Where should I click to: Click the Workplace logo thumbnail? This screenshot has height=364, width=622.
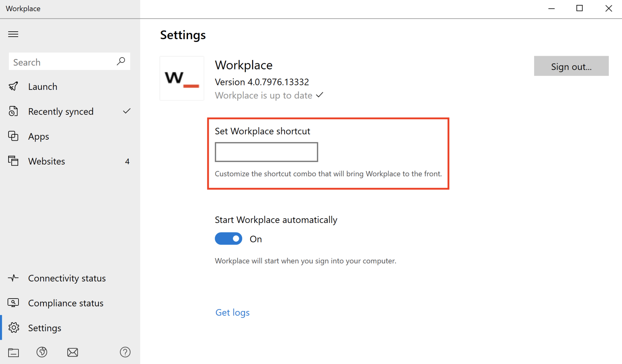(x=181, y=78)
